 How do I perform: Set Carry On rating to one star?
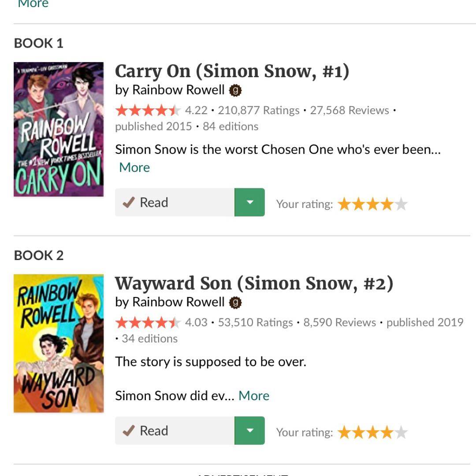coord(344,204)
